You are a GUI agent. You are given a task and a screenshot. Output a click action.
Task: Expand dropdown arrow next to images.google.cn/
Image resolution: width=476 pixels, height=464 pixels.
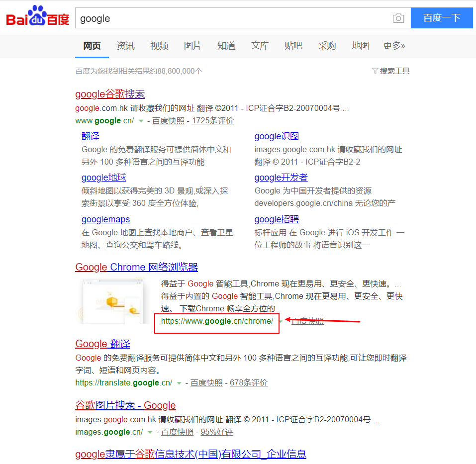(x=150, y=432)
